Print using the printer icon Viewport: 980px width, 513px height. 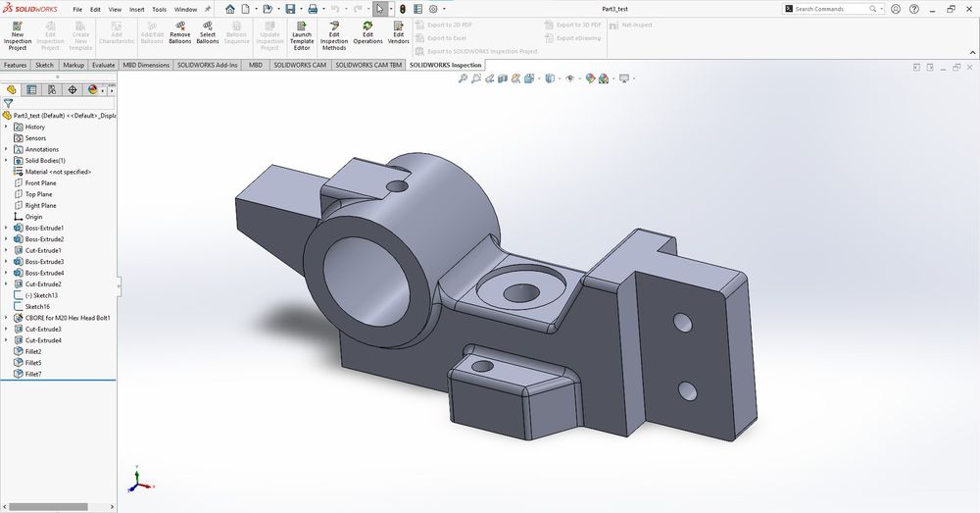point(313,9)
